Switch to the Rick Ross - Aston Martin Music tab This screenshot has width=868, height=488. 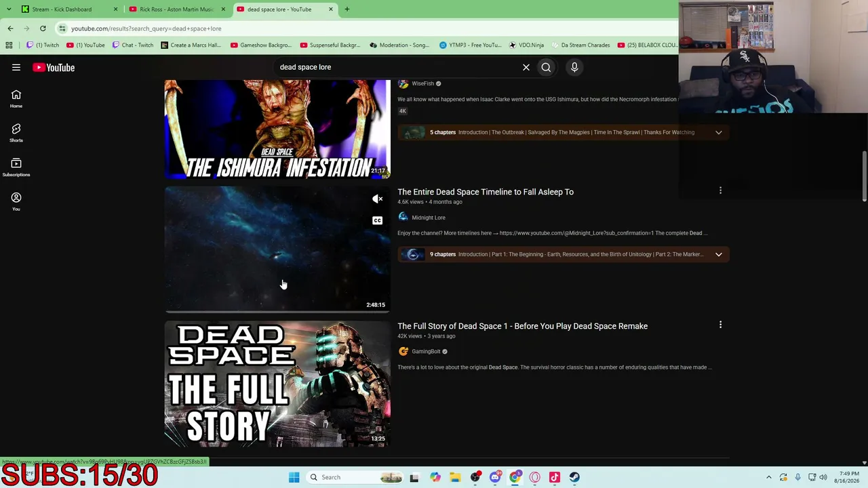click(x=176, y=9)
